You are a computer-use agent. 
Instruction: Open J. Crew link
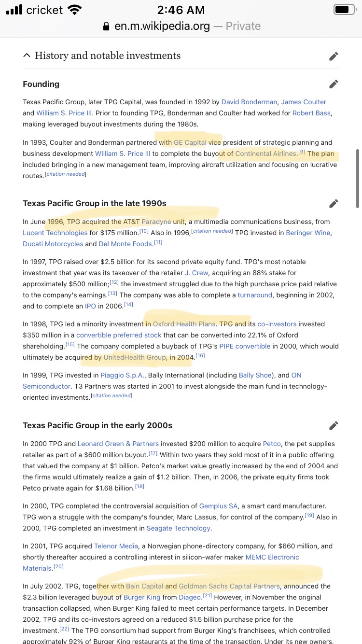tap(196, 273)
